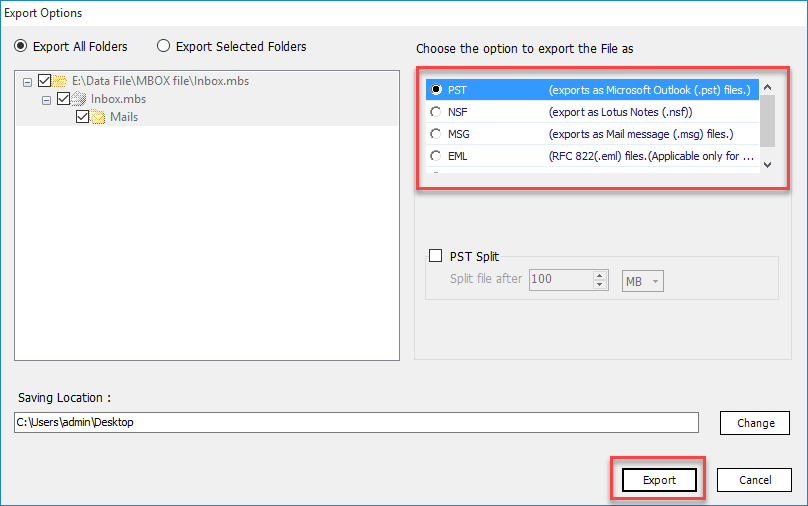Collapse the Inbox.mbs tree node
Screen dimensions: 808x506
coord(46,100)
